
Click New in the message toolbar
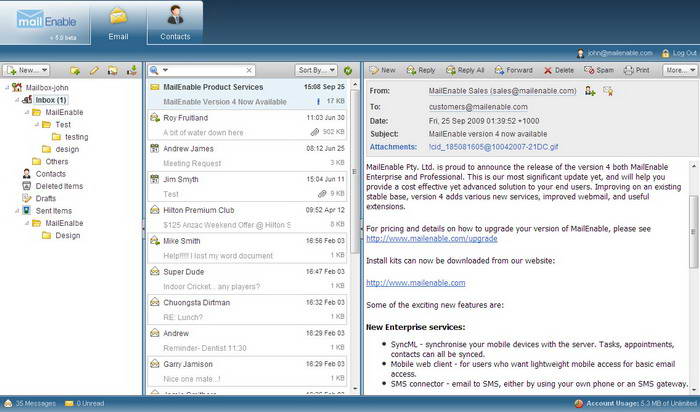pyautogui.click(x=382, y=70)
